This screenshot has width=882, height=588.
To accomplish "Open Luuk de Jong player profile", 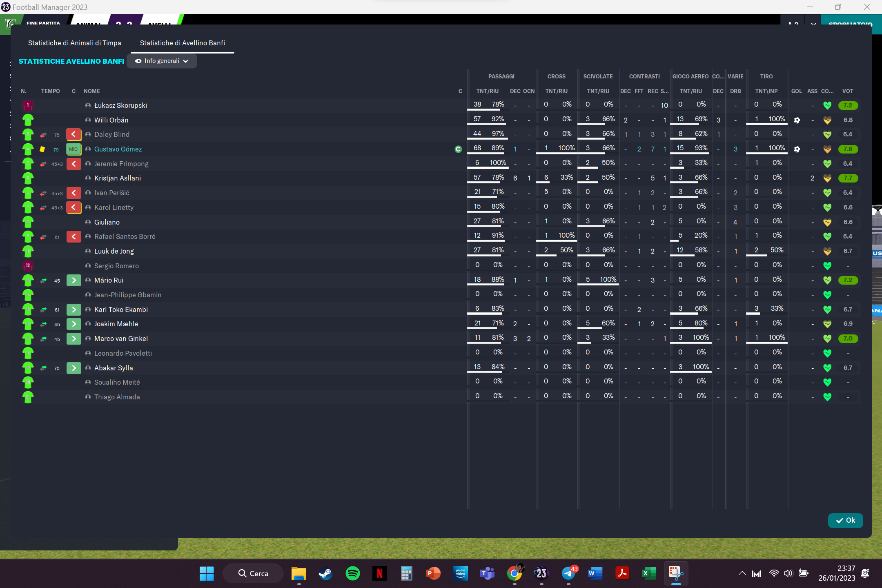I will click(x=114, y=251).
